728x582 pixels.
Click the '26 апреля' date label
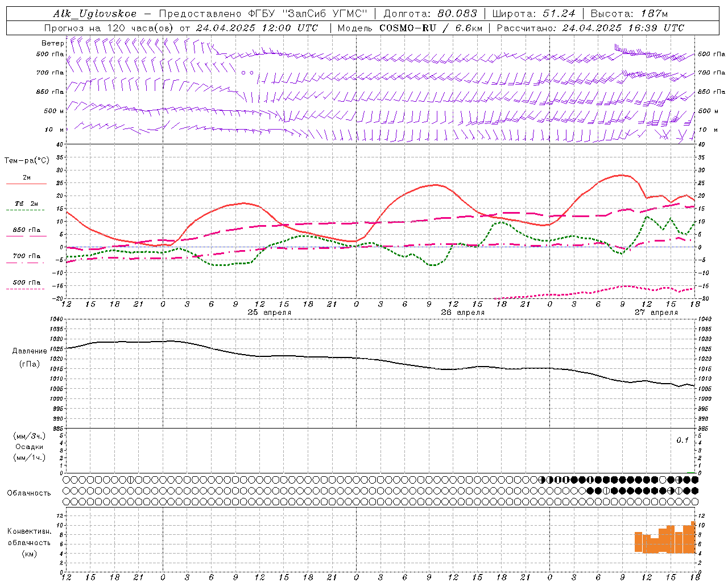463,313
